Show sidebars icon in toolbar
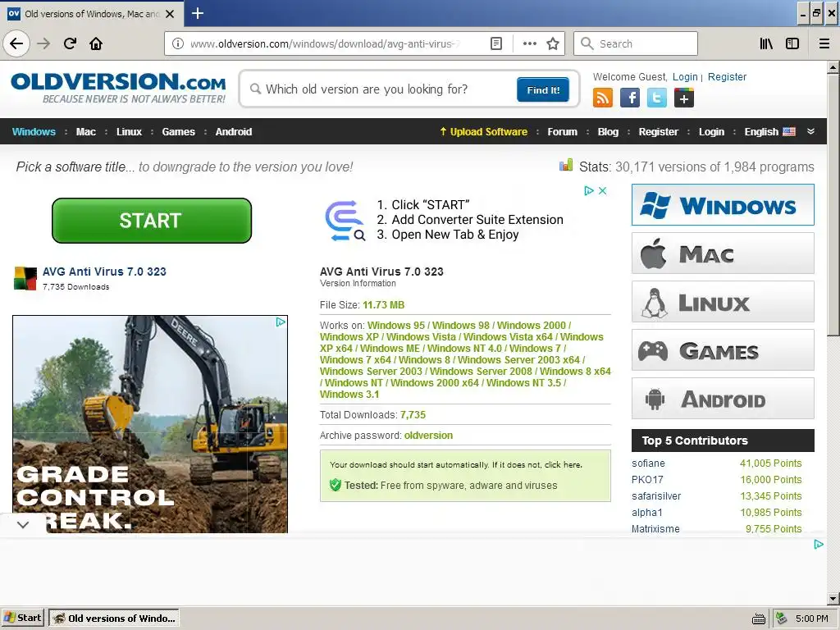This screenshot has height=630, width=840. [792, 43]
